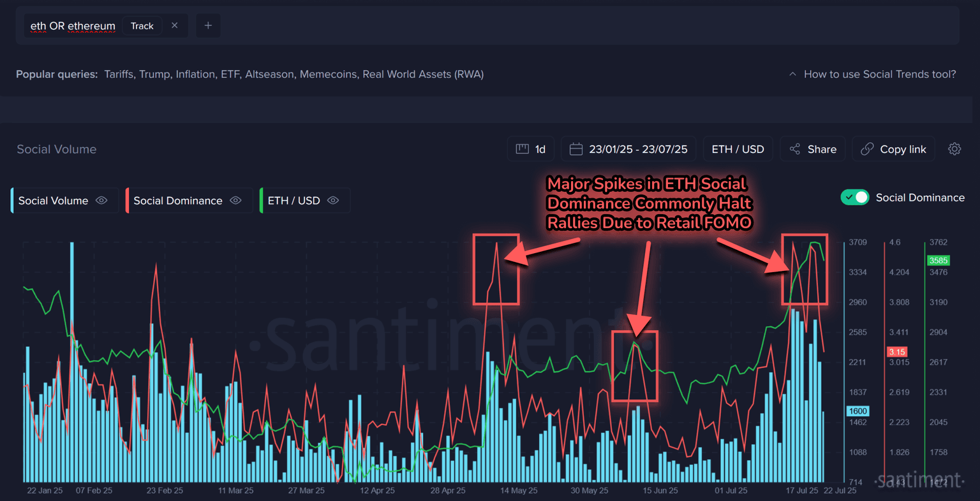The width and height of the screenshot is (980, 501).
Task: Hide ETH / USD price line eye
Action: click(x=333, y=200)
